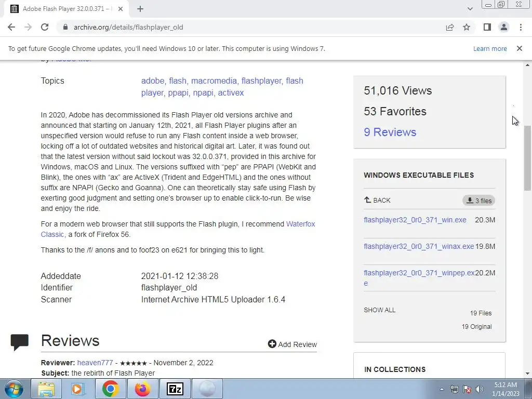Screen dimensions: 532x399
Task: Open the share this page icon
Action: pyautogui.click(x=450, y=27)
